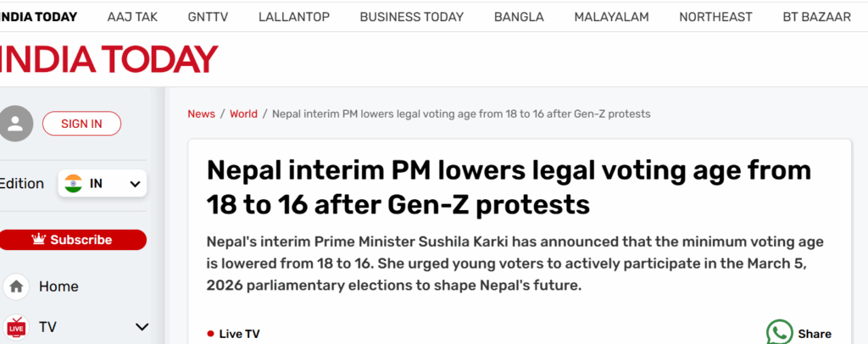The image size is (868, 344).
Task: Click the WhatsApp share icon
Action: click(x=779, y=332)
